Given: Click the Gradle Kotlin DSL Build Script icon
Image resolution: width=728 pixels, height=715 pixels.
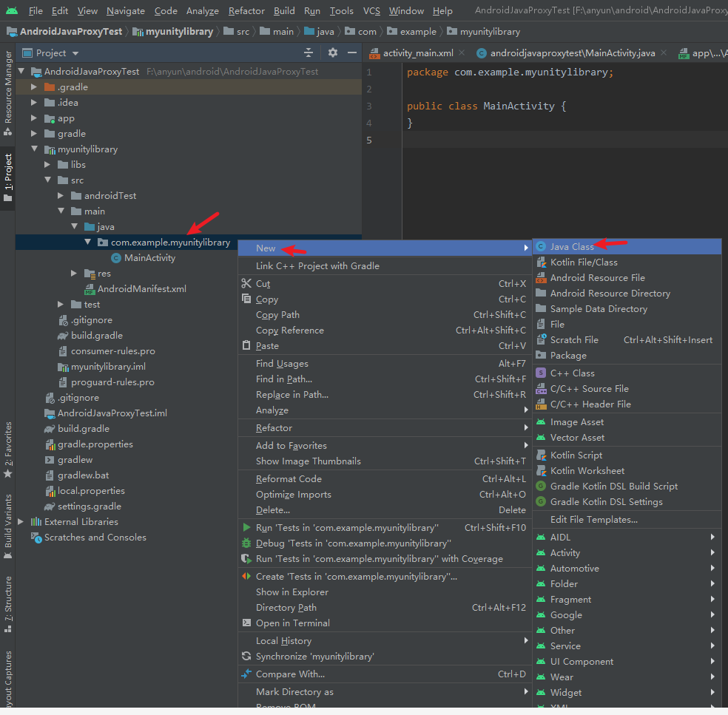Looking at the screenshot, I should coord(541,486).
